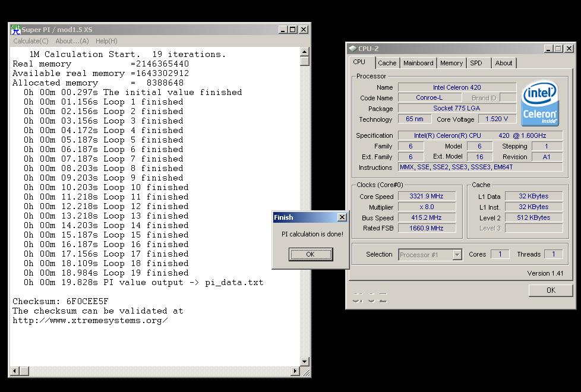Click the 'http://www.xtremesystems.org/' text

click(x=90, y=321)
